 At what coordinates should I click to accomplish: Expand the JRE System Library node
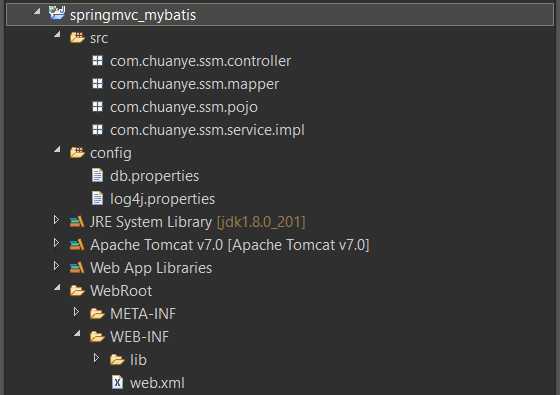tap(56, 219)
